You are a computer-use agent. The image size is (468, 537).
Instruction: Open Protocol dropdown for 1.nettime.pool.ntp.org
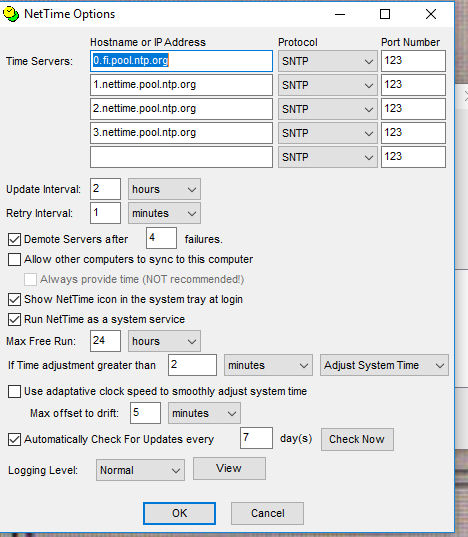click(x=328, y=85)
